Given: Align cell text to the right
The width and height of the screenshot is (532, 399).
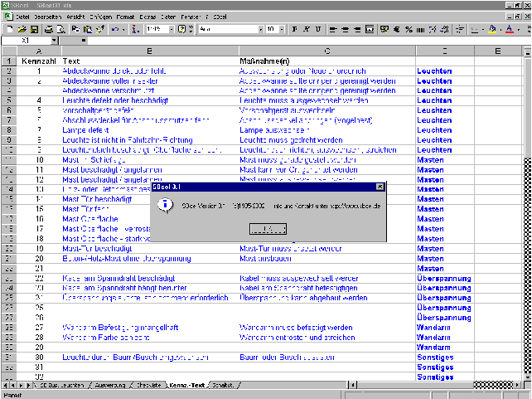Looking at the screenshot, I should click(357, 30).
